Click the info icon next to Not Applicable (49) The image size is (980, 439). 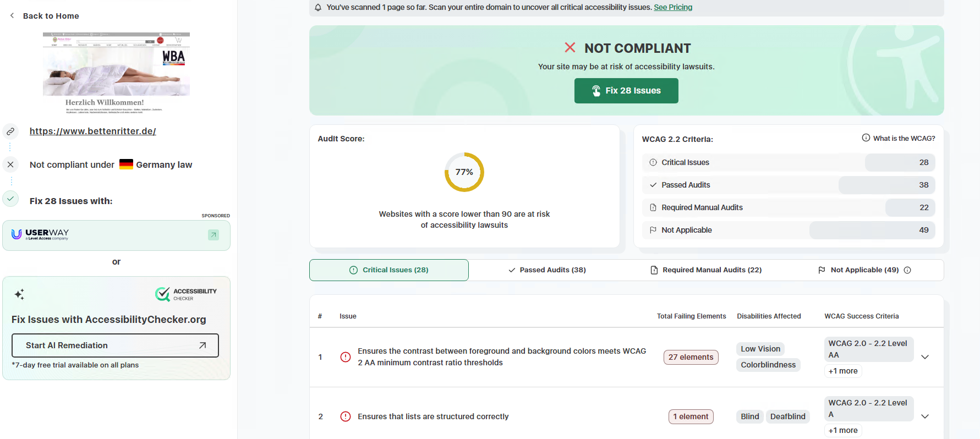tap(907, 270)
